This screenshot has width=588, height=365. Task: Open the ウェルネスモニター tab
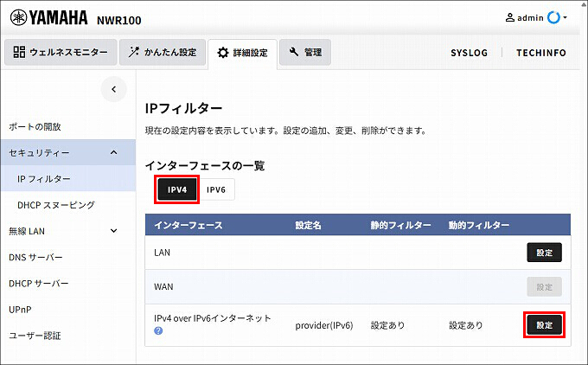(x=61, y=52)
